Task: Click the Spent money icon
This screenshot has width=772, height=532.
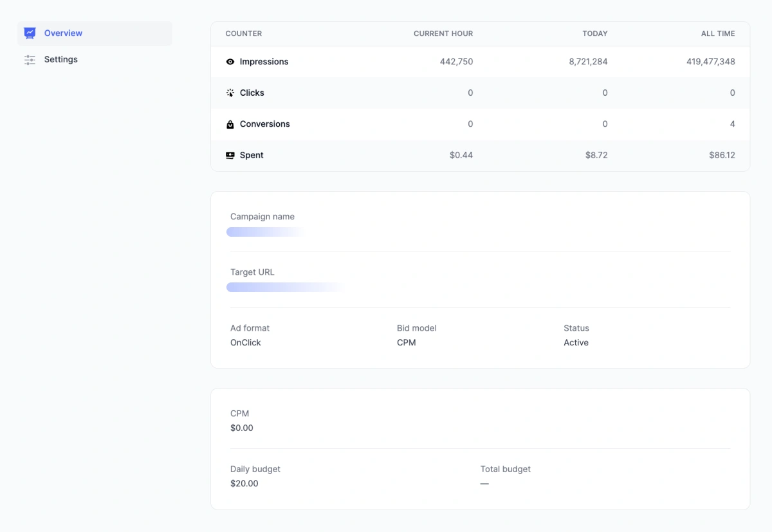Action: coord(230,156)
